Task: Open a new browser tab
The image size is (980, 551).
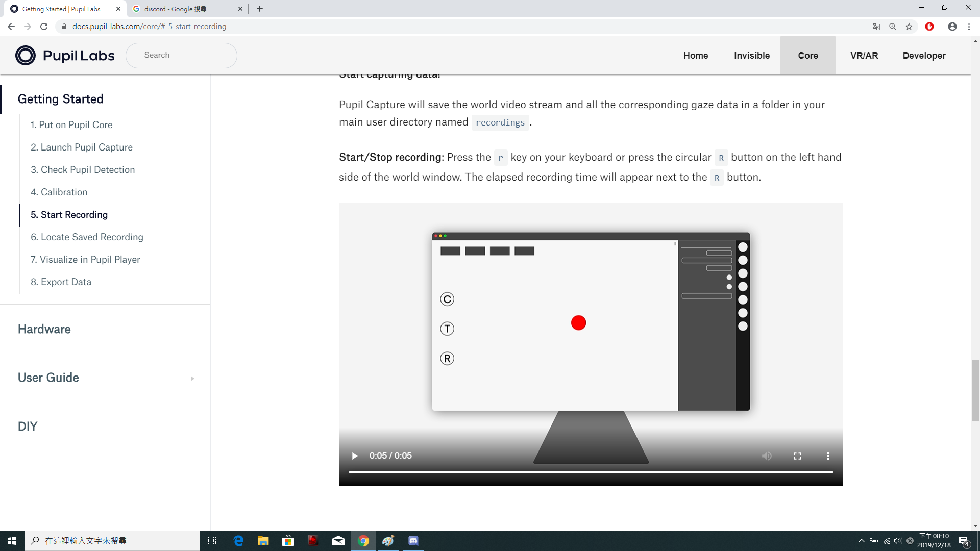Action: (x=260, y=9)
